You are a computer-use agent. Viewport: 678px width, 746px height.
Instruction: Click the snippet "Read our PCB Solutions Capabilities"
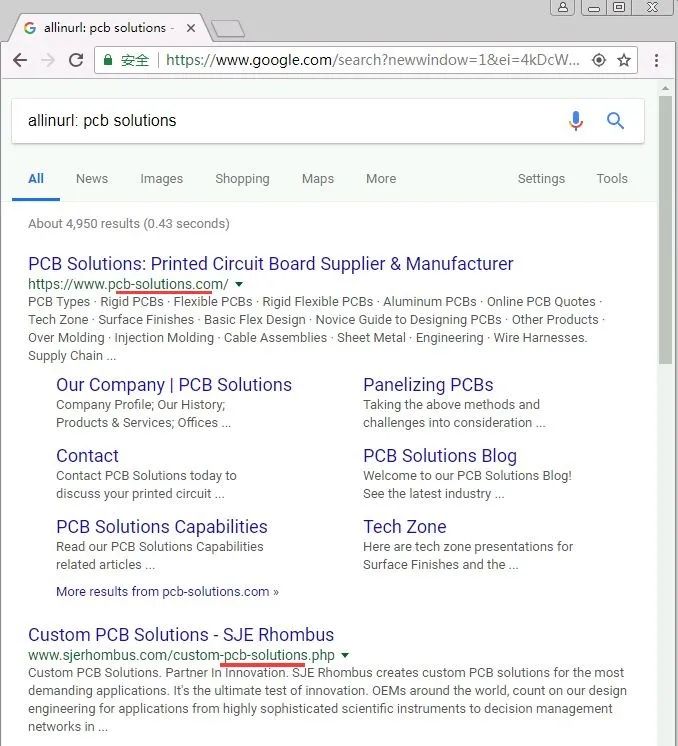coord(159,547)
